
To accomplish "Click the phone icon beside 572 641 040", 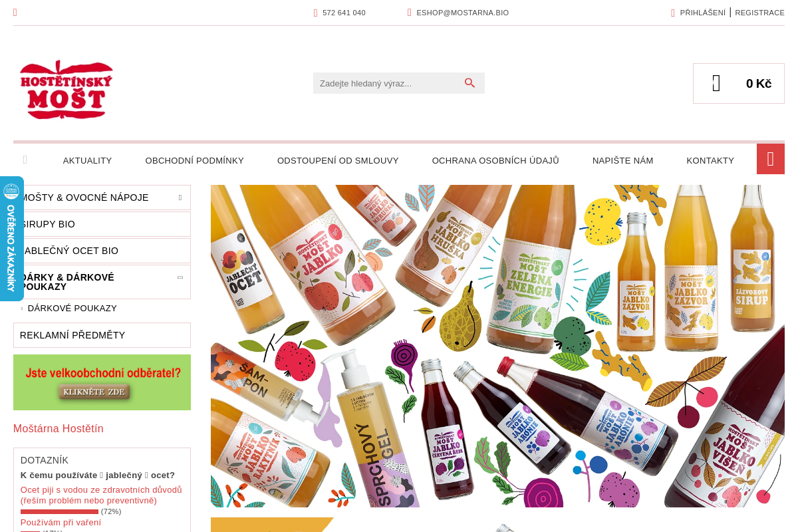I will pos(316,13).
